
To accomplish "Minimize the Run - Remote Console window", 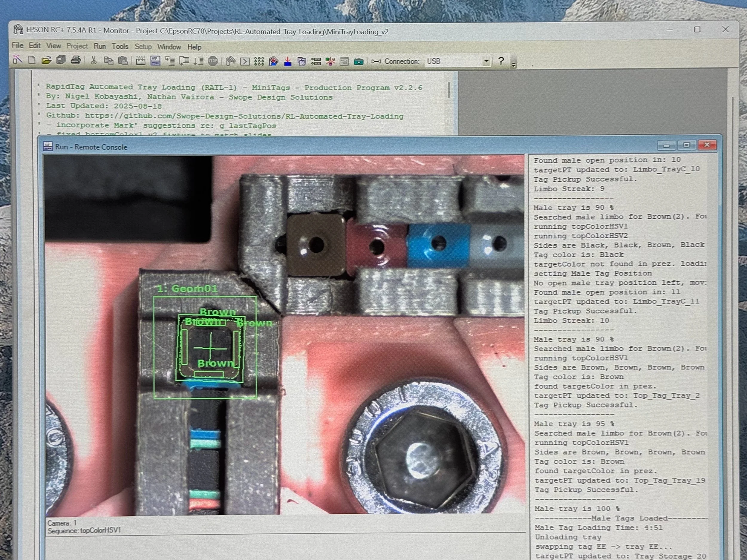I will point(666,145).
